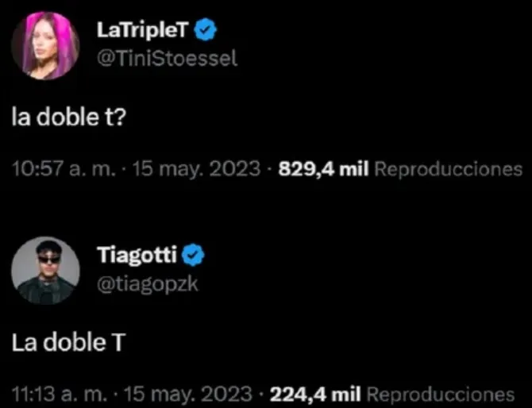
Task: Click "Reproducciones" label under Tiagotti's tweet
Action: coord(441,394)
